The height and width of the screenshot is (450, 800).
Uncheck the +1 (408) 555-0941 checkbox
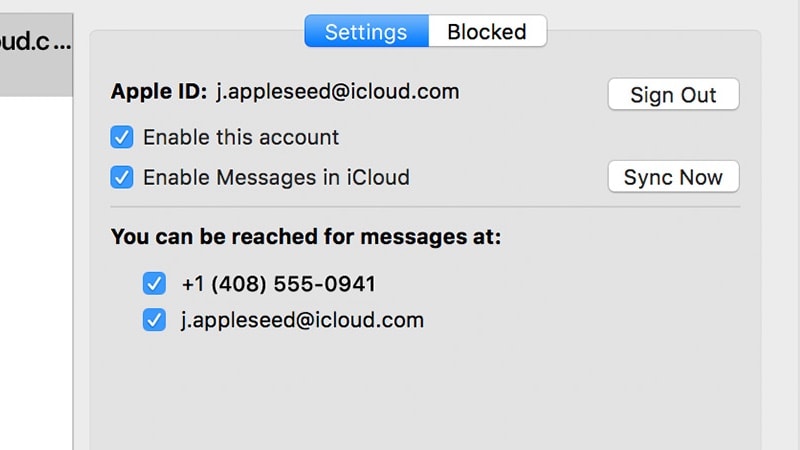pyautogui.click(x=154, y=284)
